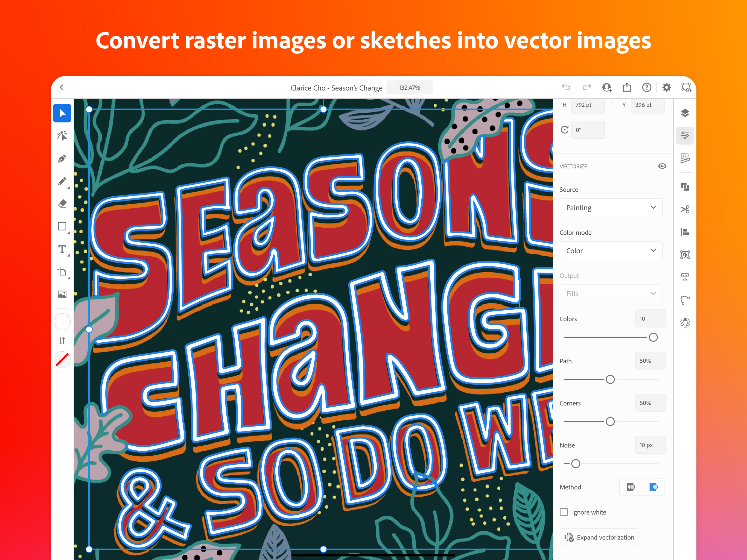Click the bottom-center selection handle

323,549
